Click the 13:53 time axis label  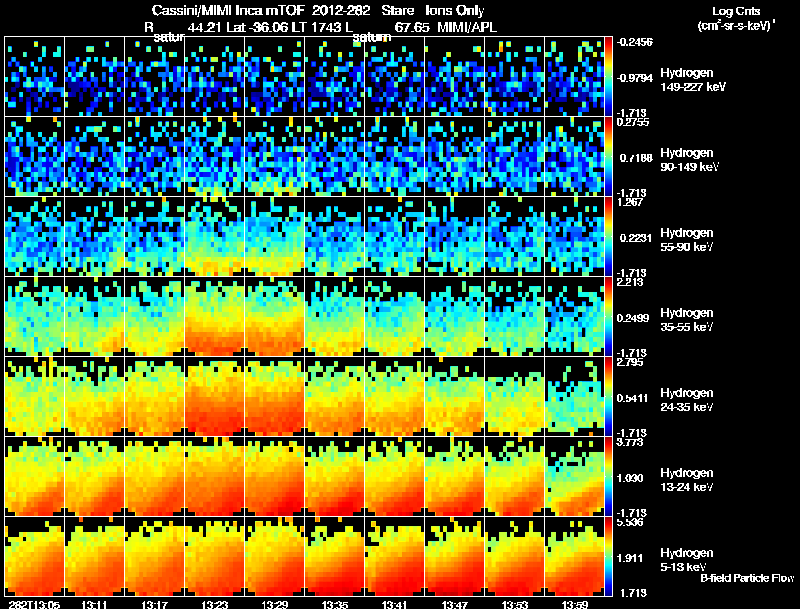[x=514, y=604]
